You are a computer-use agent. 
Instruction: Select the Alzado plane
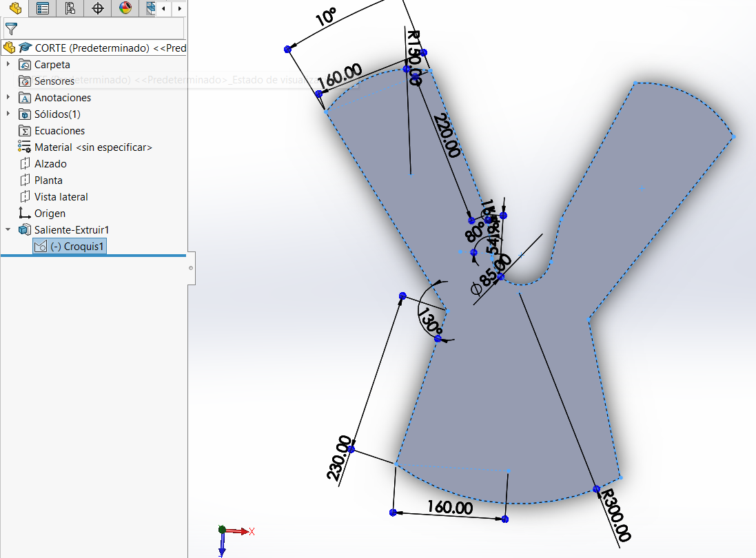click(x=50, y=164)
